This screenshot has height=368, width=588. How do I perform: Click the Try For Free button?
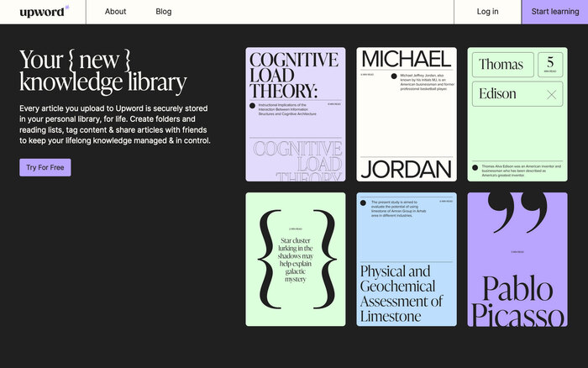tap(45, 167)
